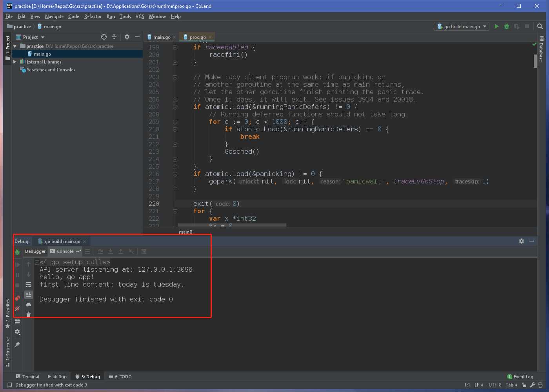Open the Event Log
The image size is (549, 392).
pos(520,377)
